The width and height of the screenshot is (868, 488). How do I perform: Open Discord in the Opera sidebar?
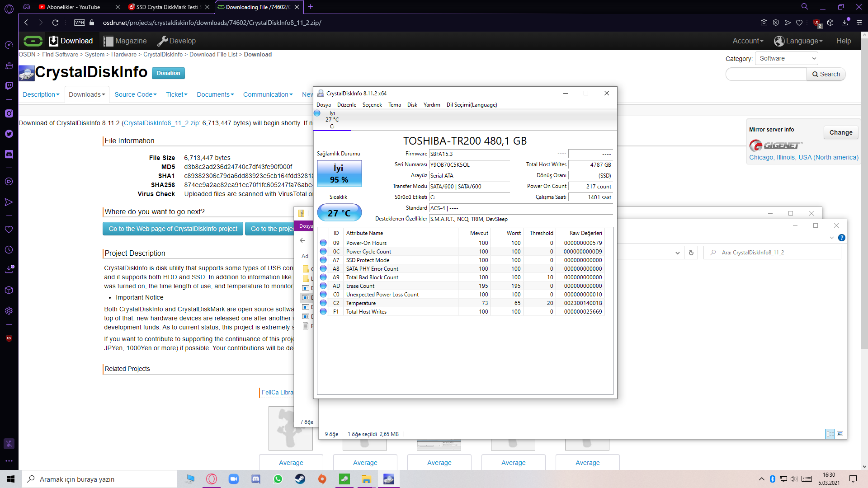(x=9, y=155)
